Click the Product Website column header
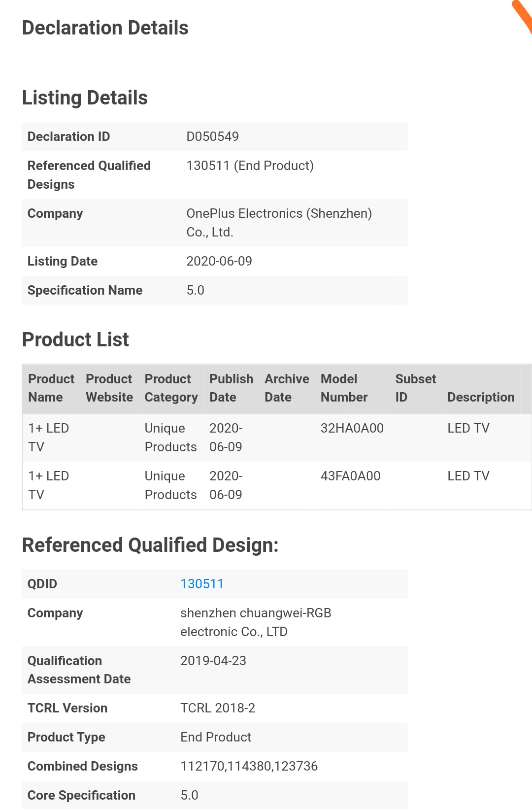 coord(109,388)
